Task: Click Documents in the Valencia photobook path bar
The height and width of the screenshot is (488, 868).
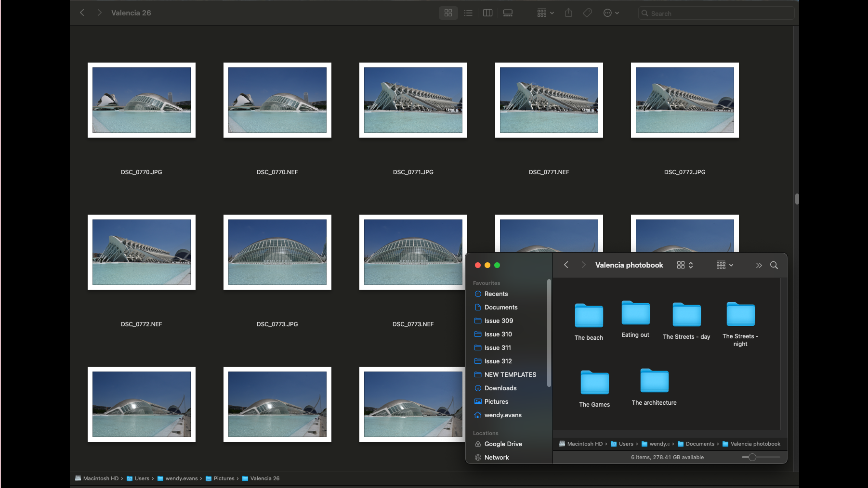Action: (696, 444)
